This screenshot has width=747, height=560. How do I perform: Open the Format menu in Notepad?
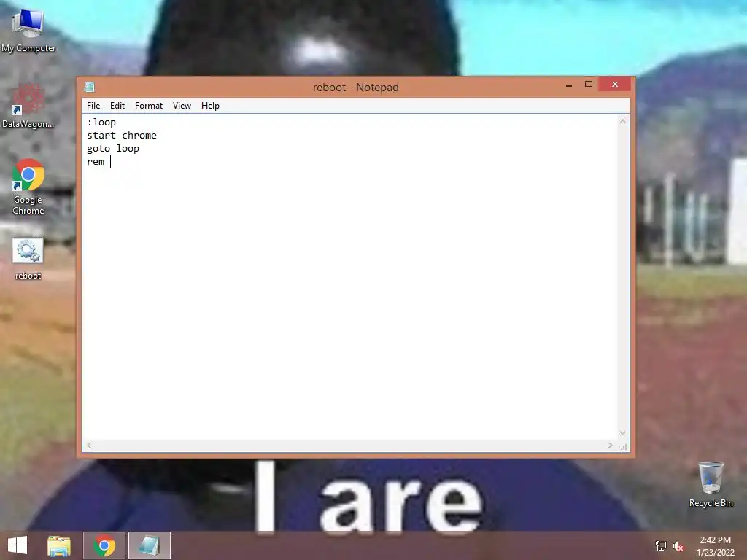click(x=149, y=106)
